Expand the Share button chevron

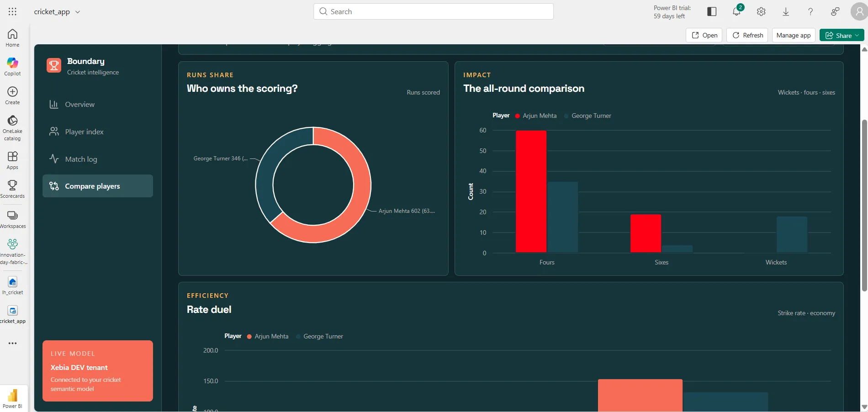coord(857,35)
